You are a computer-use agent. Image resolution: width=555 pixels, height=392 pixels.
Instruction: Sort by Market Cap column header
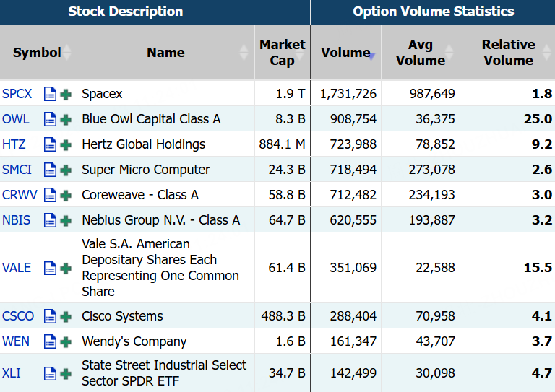(283, 52)
